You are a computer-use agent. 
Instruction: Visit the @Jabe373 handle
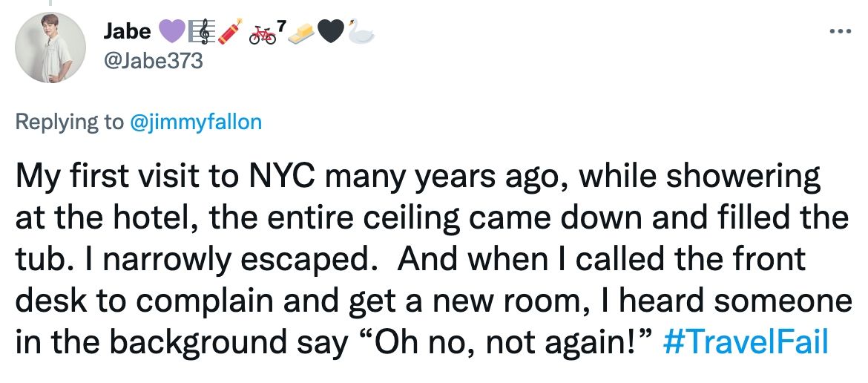click(x=153, y=61)
